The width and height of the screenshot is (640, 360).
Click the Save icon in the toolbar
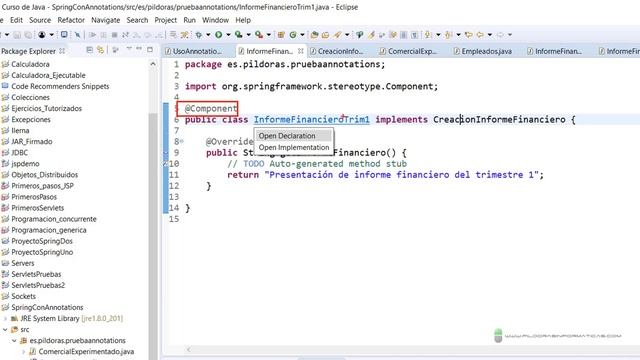pyautogui.click(x=17, y=35)
